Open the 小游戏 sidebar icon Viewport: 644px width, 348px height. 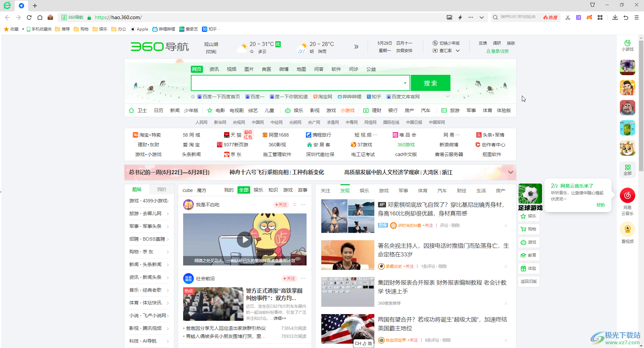(x=628, y=45)
